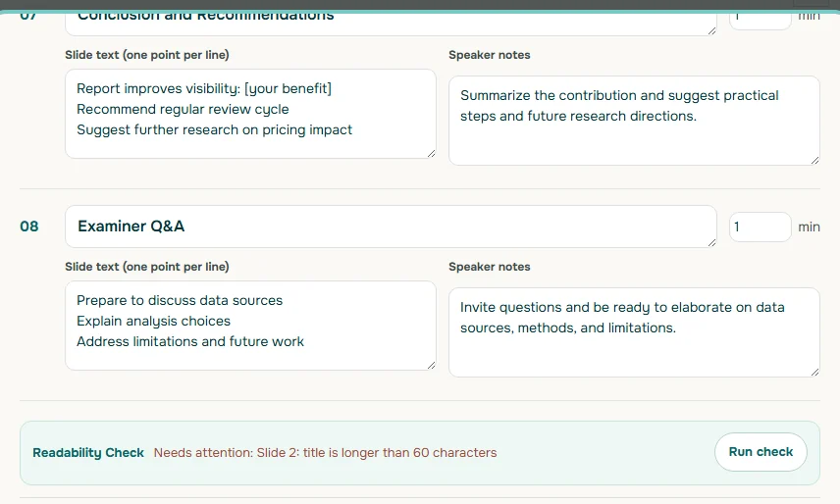Edit slide 07 speaker notes box
840x504 pixels.
pos(634,121)
